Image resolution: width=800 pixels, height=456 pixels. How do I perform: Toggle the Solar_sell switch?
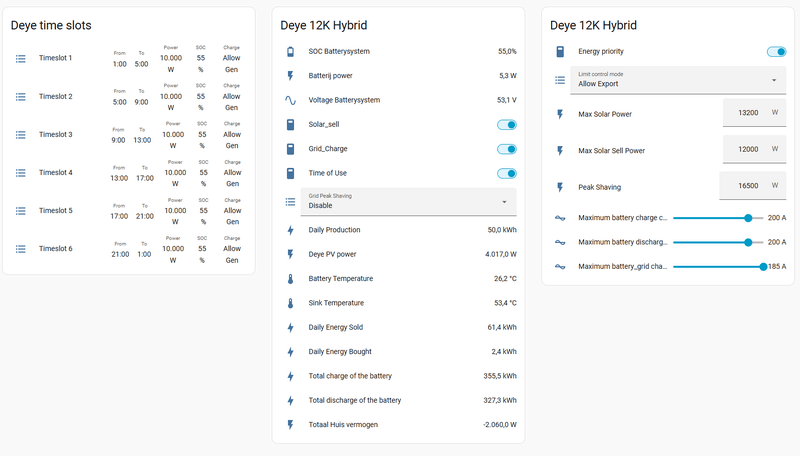tap(507, 125)
